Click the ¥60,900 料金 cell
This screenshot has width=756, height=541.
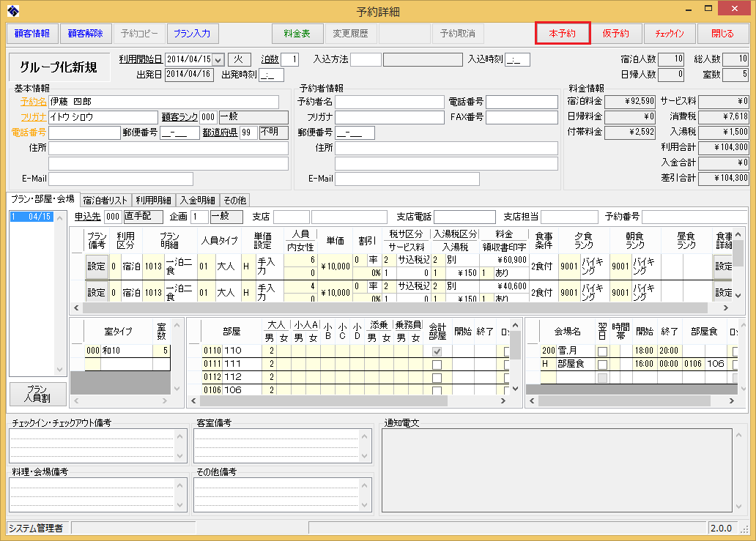pos(510,260)
